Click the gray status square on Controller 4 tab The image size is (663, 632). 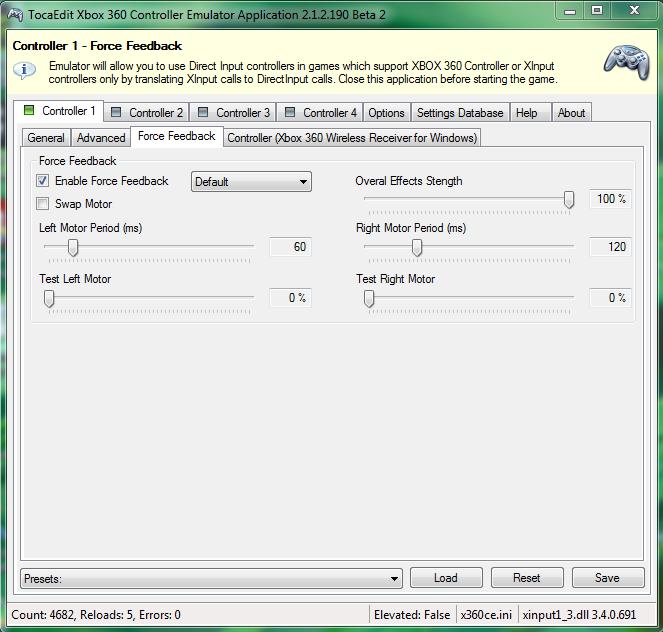click(x=290, y=112)
